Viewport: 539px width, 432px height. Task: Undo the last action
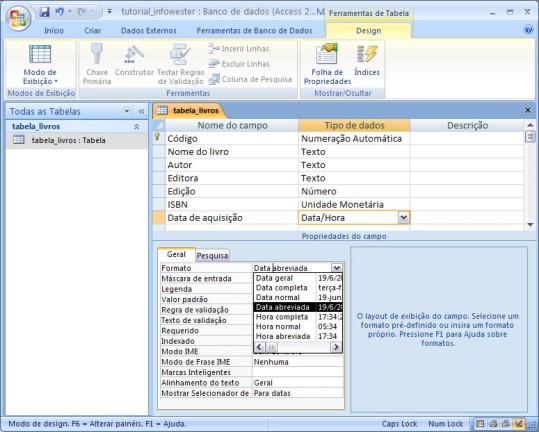click(60, 12)
